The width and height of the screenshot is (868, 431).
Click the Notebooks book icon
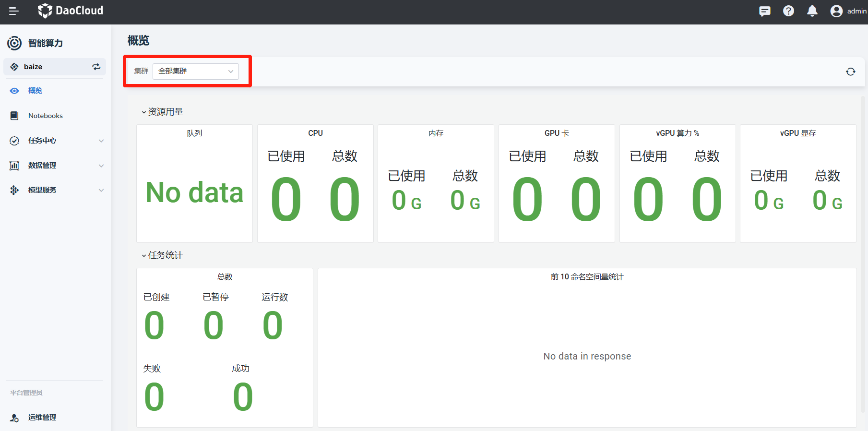[14, 116]
